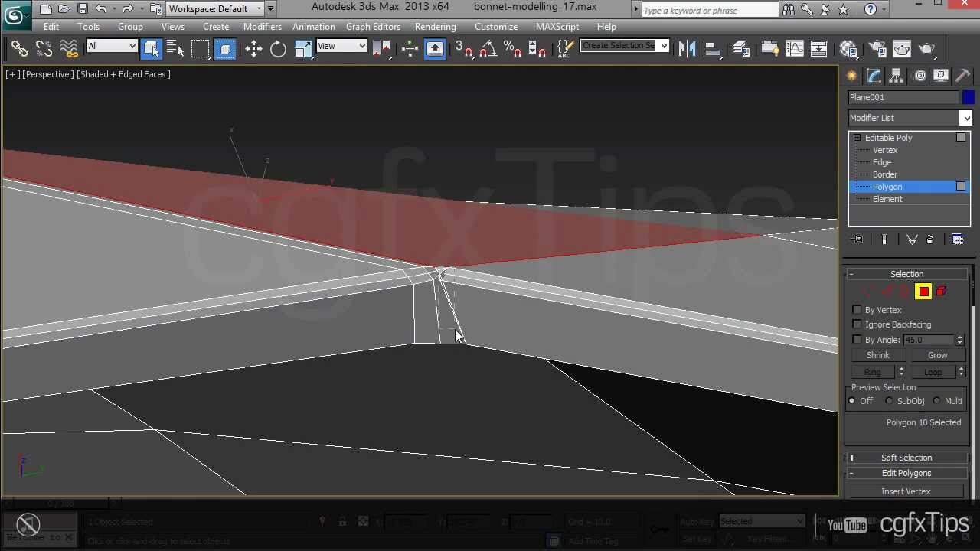Toggle Spinner Snap
This screenshot has height=551, width=980.
[x=537, y=49]
